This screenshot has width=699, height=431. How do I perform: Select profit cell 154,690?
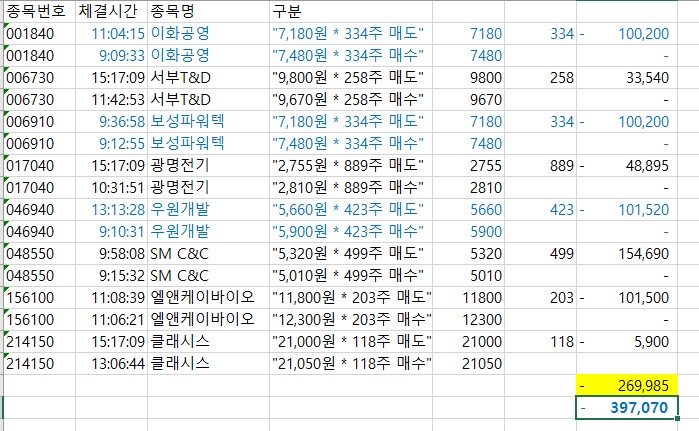[x=627, y=254]
